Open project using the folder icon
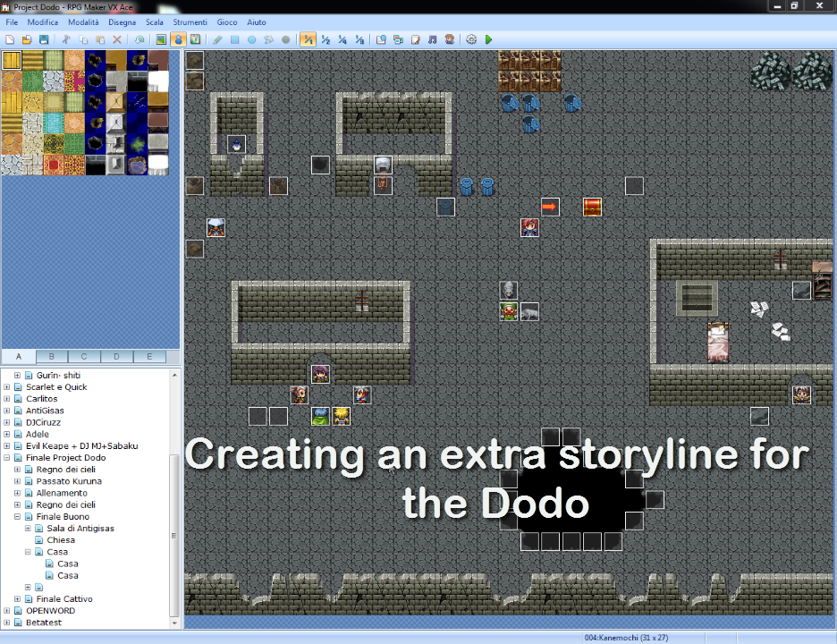837x644 pixels. [x=27, y=39]
